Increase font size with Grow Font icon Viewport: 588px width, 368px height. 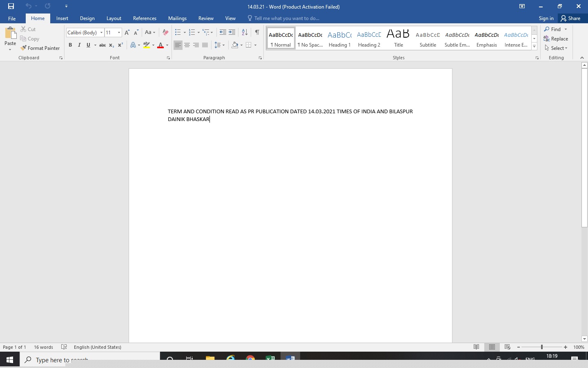pos(127,33)
